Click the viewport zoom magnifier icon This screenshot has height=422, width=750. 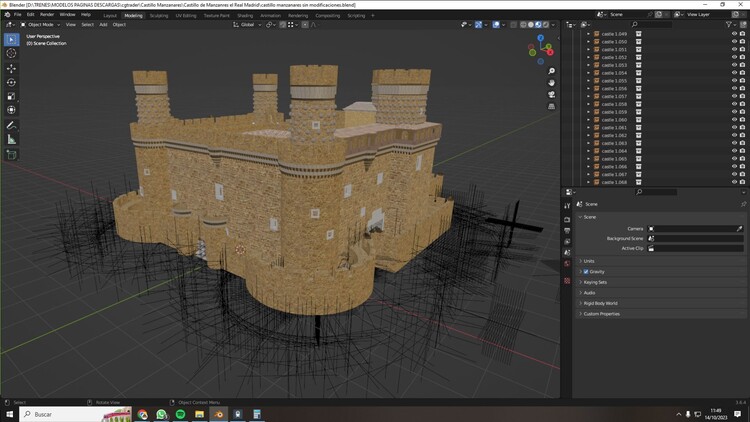pos(551,71)
